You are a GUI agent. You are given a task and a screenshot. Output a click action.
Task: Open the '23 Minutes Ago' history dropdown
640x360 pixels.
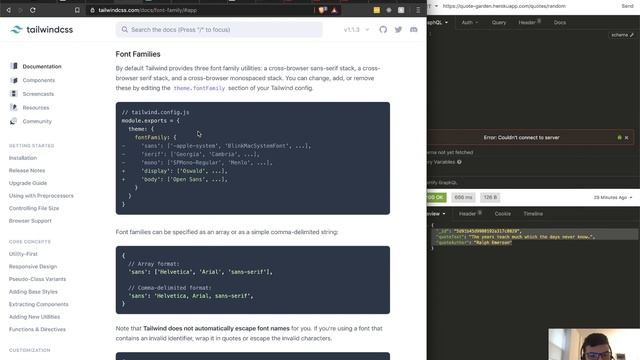coord(613,198)
